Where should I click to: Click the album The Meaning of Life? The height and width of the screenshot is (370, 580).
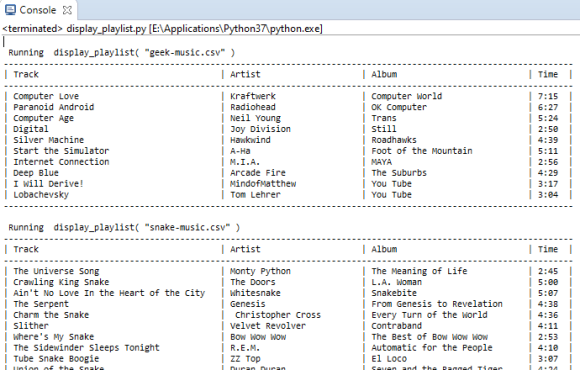pos(419,271)
